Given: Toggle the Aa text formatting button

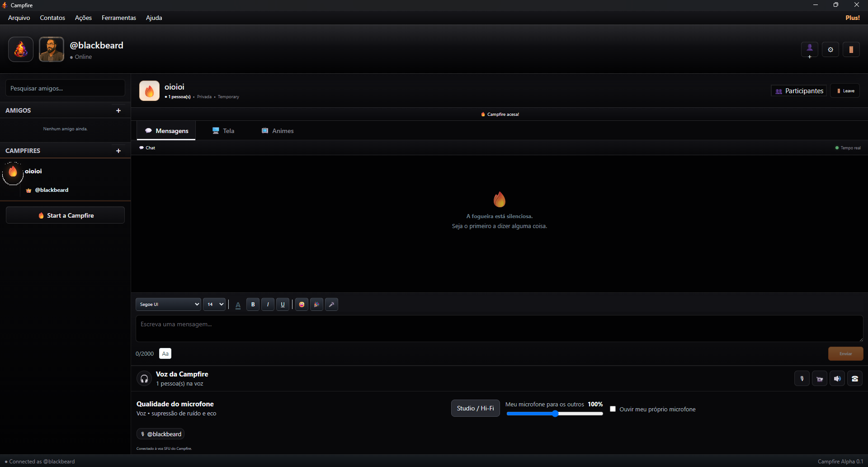Looking at the screenshot, I should (165, 354).
